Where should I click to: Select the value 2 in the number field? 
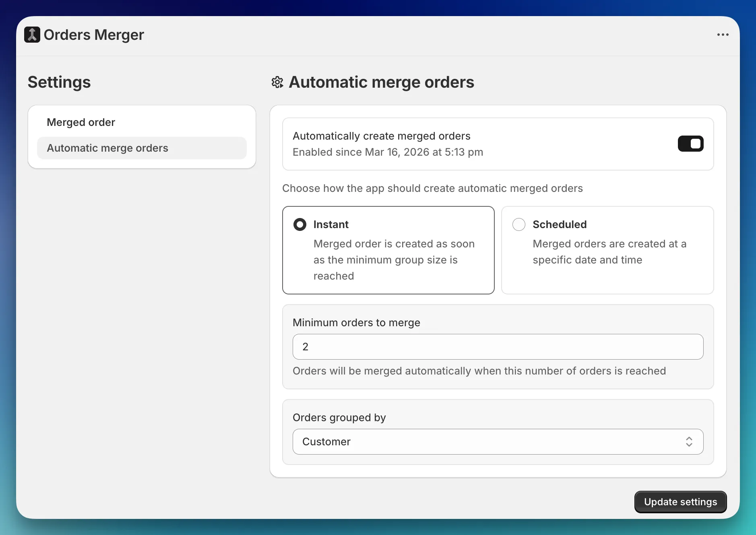point(305,346)
